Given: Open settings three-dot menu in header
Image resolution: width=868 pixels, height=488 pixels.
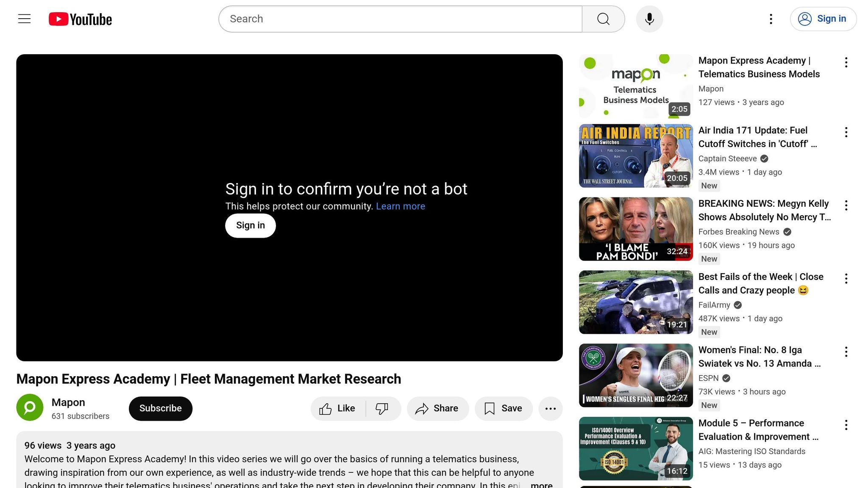Looking at the screenshot, I should (x=771, y=19).
